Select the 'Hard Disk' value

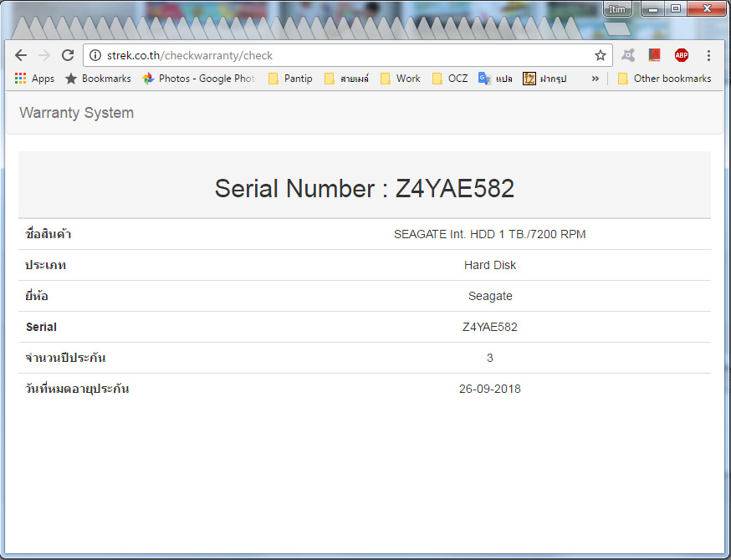pos(490,265)
